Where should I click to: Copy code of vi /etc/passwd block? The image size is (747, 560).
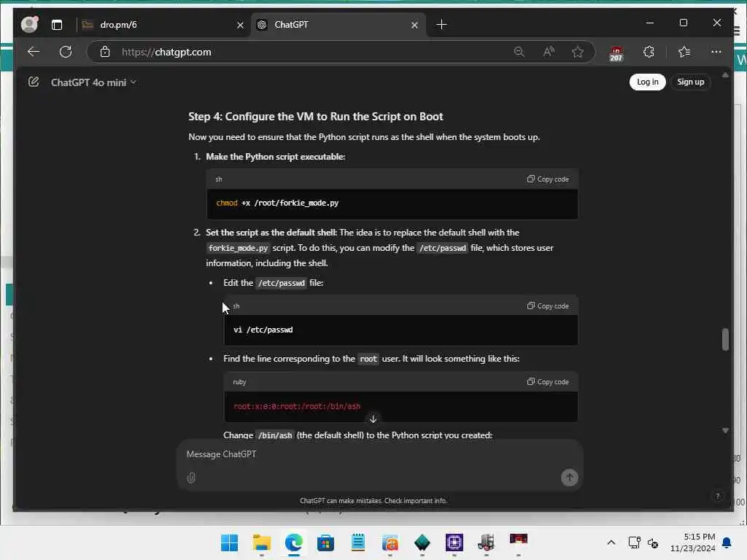pyautogui.click(x=548, y=306)
